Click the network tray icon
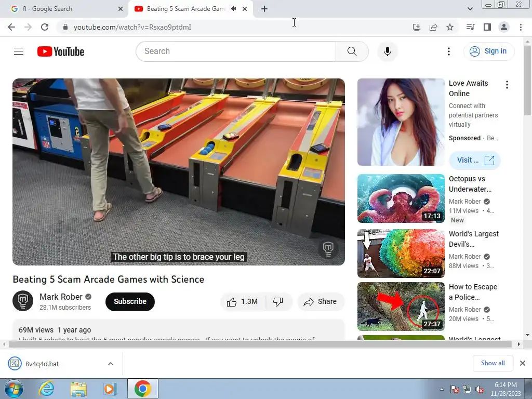The image size is (532, 399). pos(467,390)
